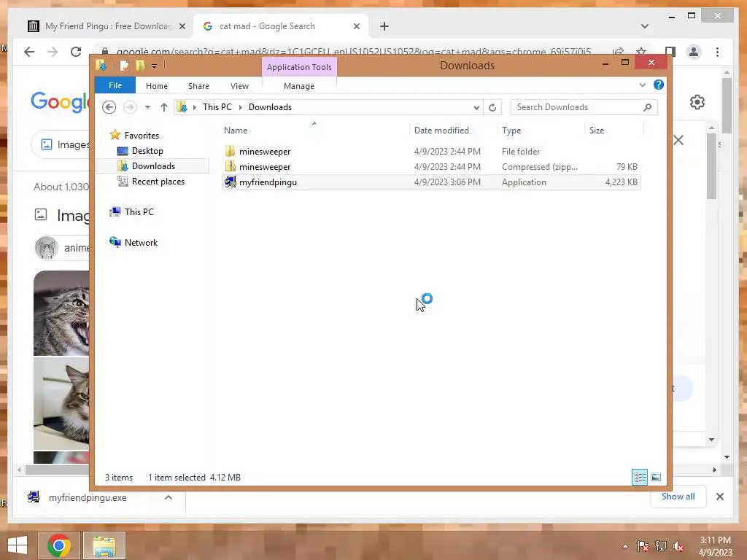Click into the Search Downloads field
This screenshot has width=747, height=560.
[584, 107]
